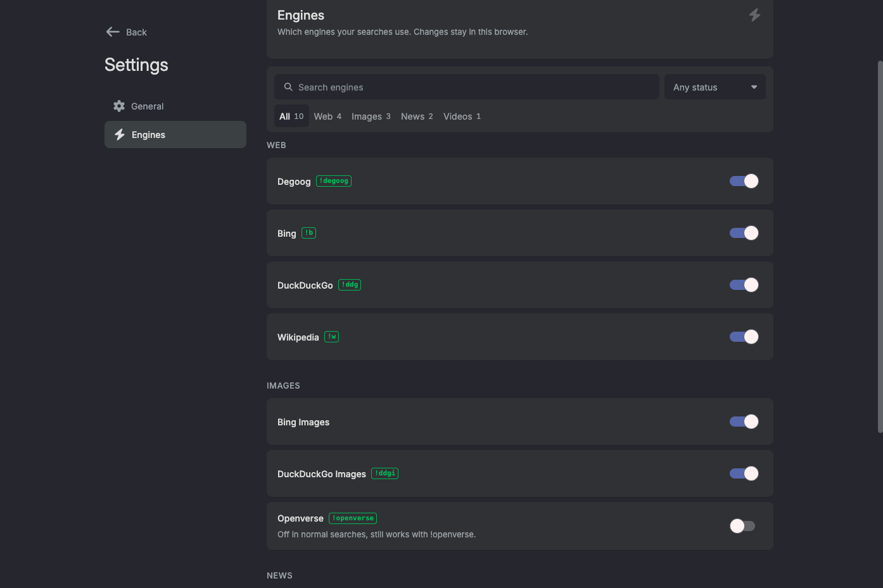883x588 pixels.
Task: Click the Openverse engine name
Action: (300, 518)
